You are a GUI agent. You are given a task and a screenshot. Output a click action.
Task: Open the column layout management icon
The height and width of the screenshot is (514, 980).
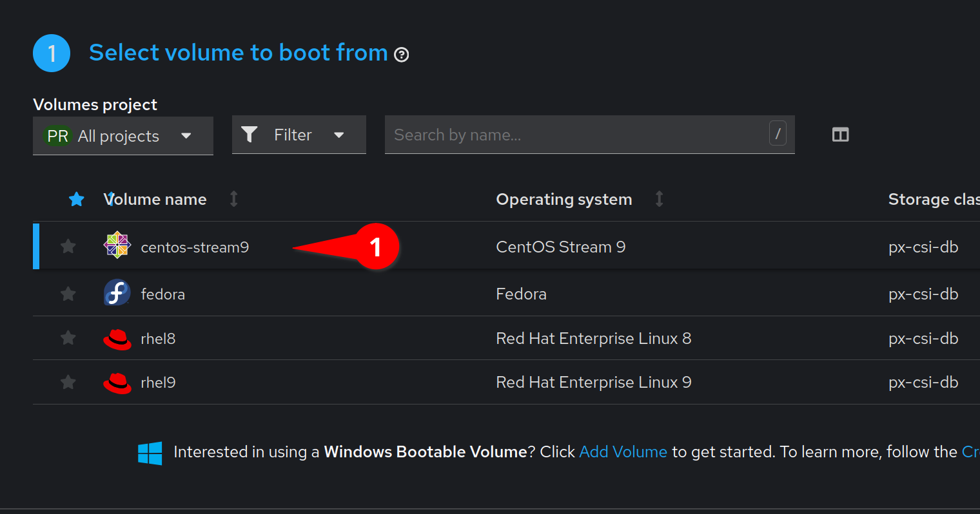[x=840, y=135]
